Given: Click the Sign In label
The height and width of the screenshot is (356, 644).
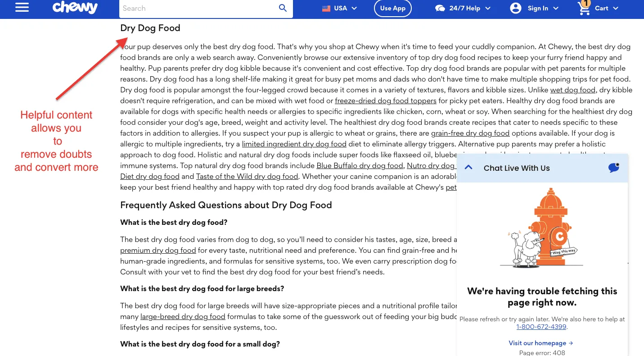Looking at the screenshot, I should click(538, 8).
